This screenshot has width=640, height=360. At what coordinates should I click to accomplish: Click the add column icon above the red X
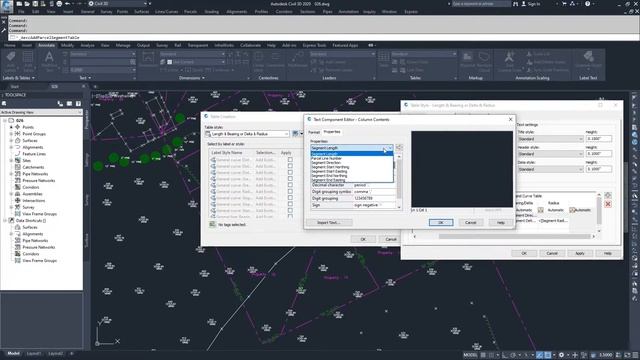[x=608, y=196]
